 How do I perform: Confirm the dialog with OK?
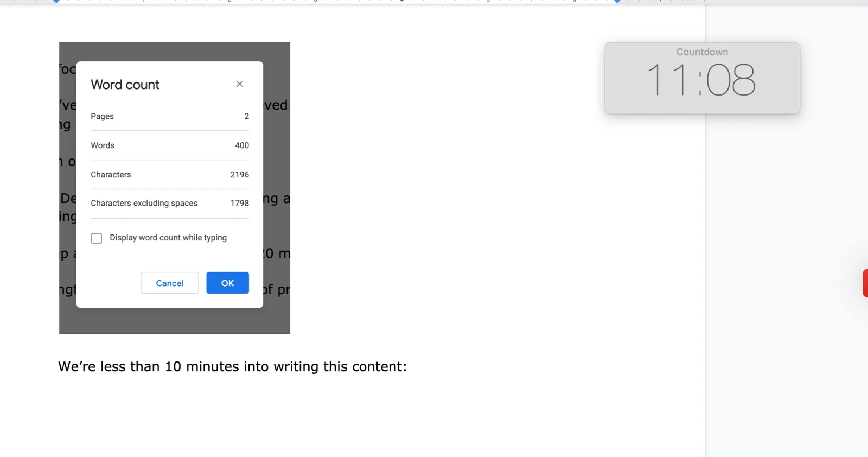pos(227,283)
